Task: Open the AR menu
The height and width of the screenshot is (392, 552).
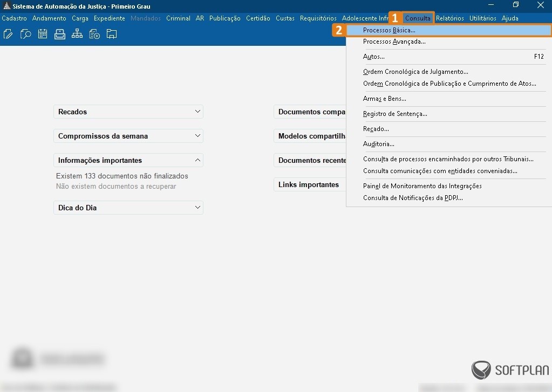Action: [200, 18]
